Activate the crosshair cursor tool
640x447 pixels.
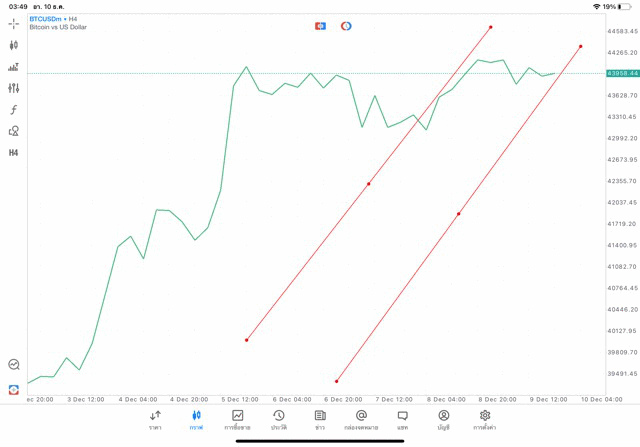14,23
